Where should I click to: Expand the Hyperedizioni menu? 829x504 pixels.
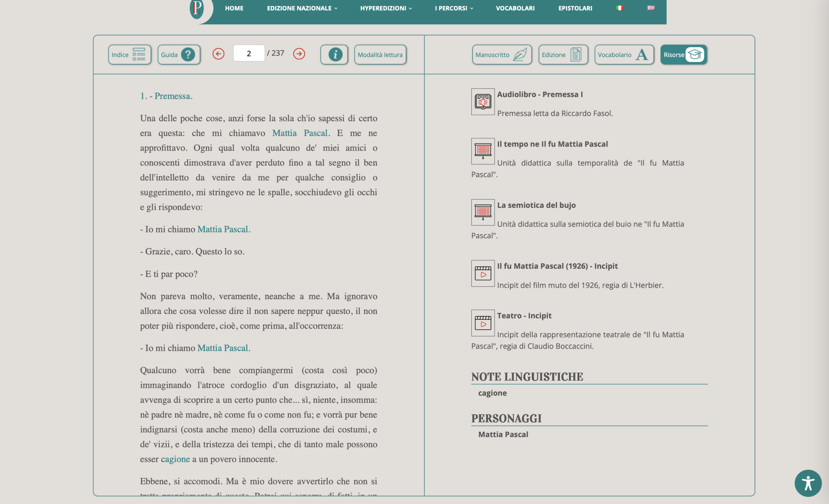point(386,8)
